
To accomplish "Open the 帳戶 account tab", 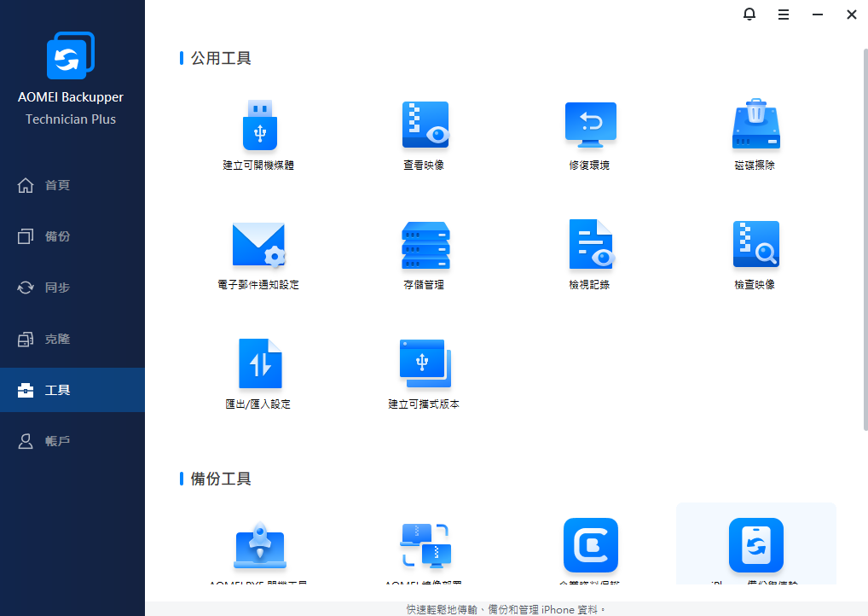I will coord(72,441).
